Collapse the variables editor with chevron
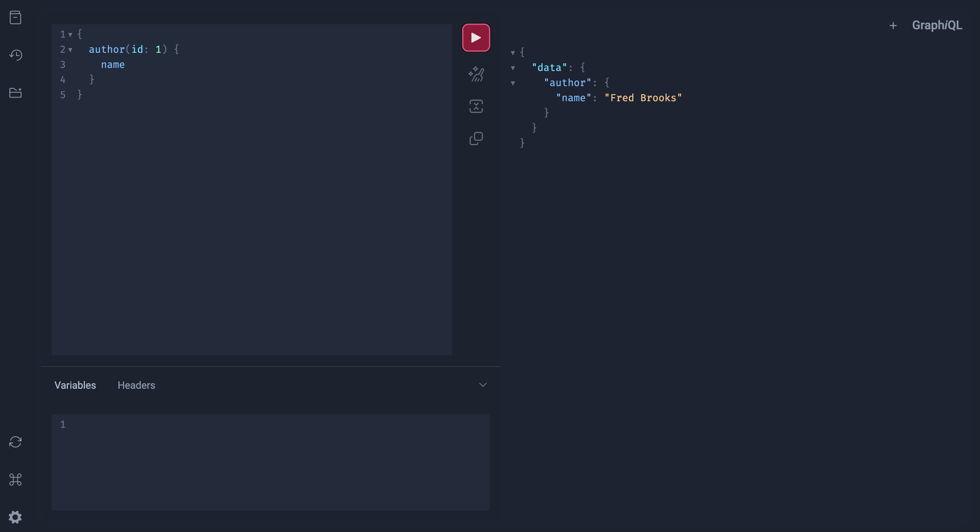This screenshot has height=532, width=980. (482, 385)
